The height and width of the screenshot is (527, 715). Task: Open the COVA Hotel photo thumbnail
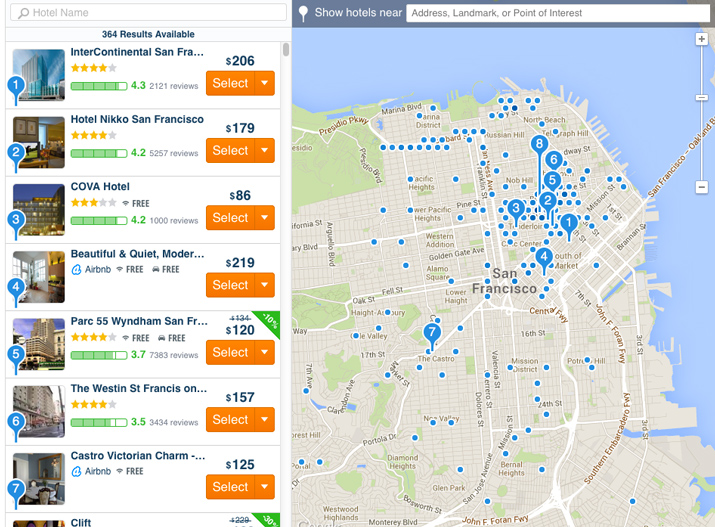(x=39, y=209)
